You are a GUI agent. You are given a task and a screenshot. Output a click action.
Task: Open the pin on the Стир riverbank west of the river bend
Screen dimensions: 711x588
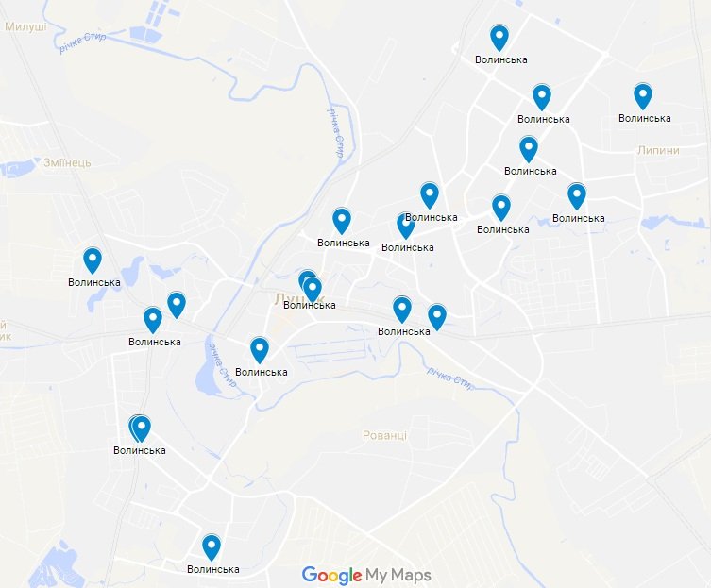[342, 221]
